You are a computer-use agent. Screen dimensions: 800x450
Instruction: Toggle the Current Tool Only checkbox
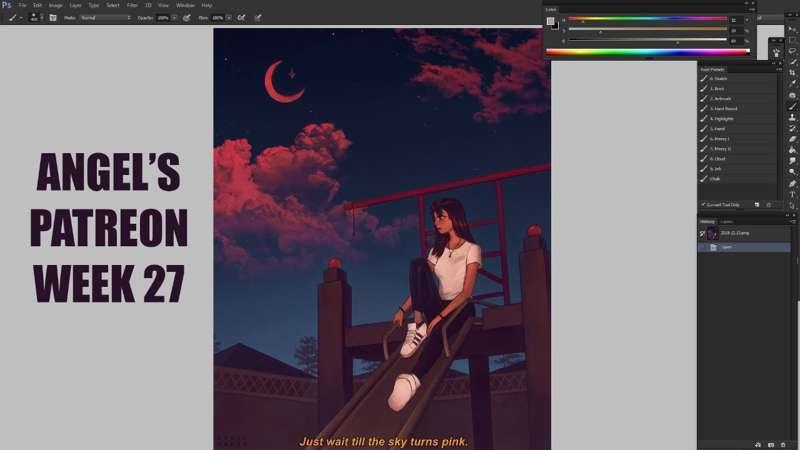tap(703, 205)
